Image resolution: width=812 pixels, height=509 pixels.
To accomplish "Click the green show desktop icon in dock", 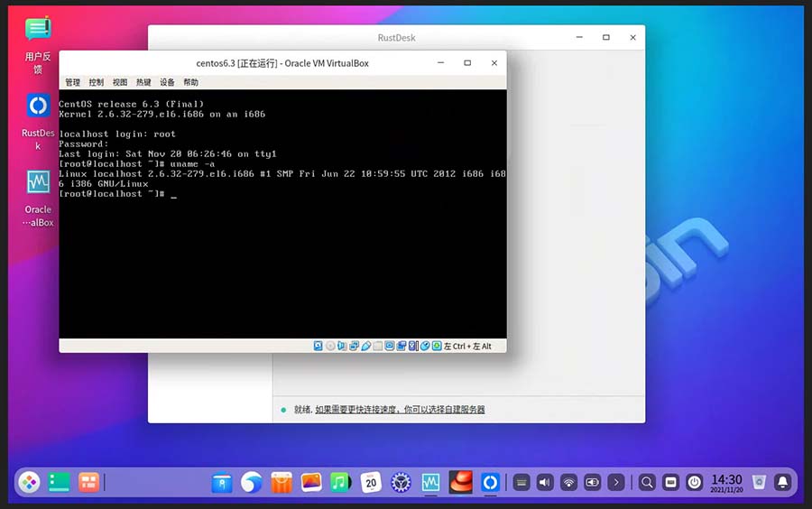I will 59,483.
